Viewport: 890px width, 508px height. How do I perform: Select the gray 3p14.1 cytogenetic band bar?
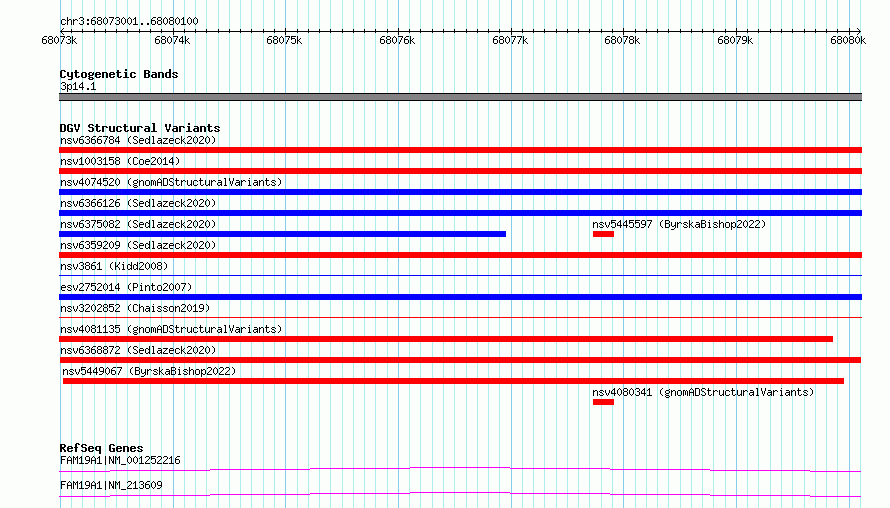click(460, 97)
